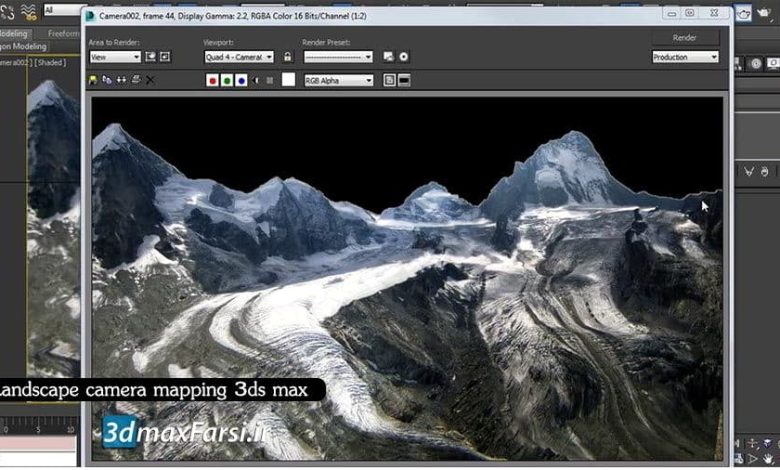Screen dimensions: 780x470
Task: Toggle the Lock to Viewport padlock
Action: click(288, 57)
